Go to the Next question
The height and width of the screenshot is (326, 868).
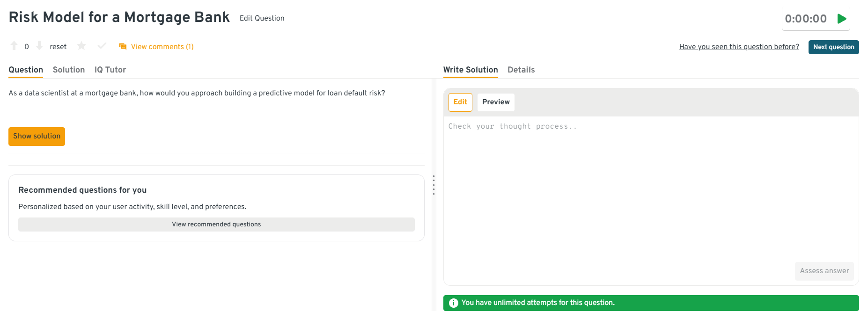click(833, 47)
